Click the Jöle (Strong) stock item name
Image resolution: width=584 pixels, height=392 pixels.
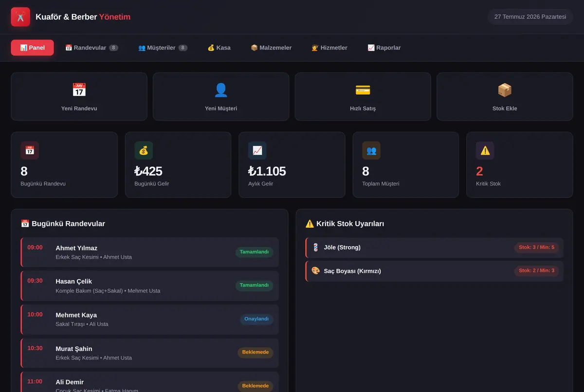pyautogui.click(x=342, y=248)
